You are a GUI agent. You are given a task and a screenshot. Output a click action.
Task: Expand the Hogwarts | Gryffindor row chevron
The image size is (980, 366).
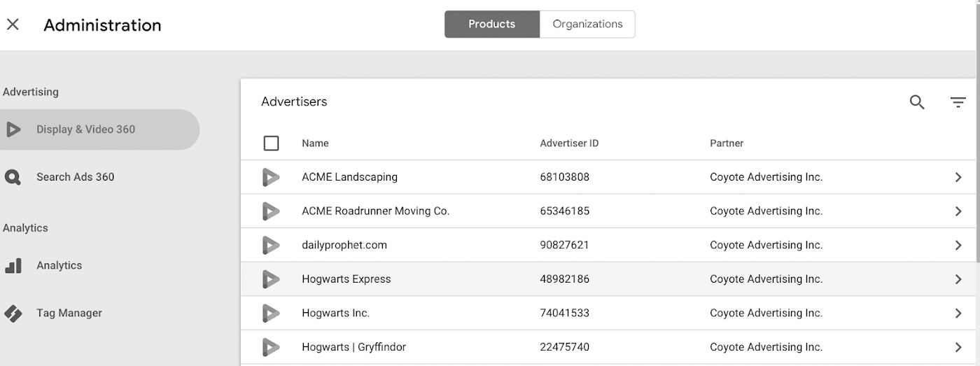tap(958, 347)
